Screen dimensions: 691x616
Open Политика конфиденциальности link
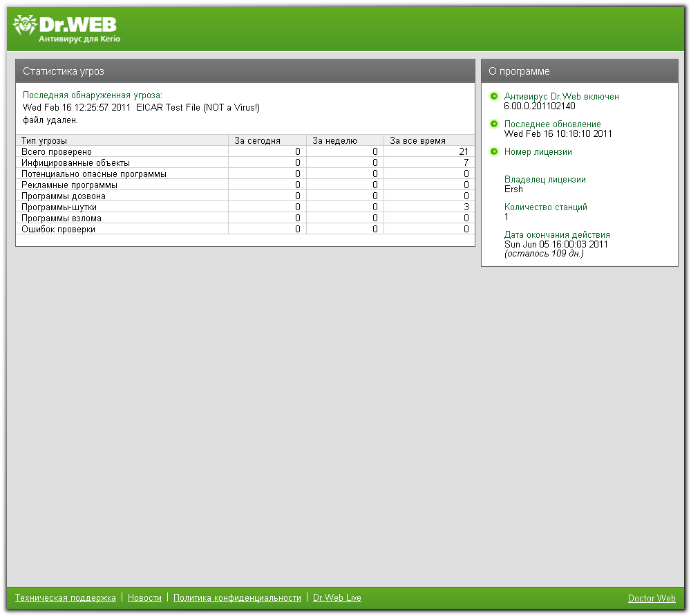click(x=237, y=597)
